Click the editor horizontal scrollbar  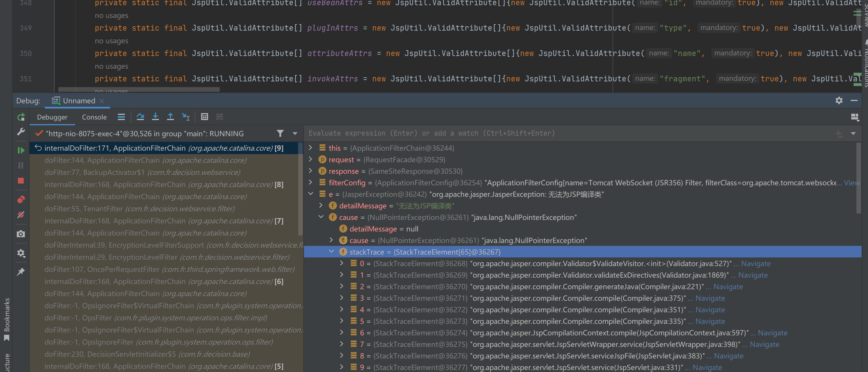click(x=139, y=89)
